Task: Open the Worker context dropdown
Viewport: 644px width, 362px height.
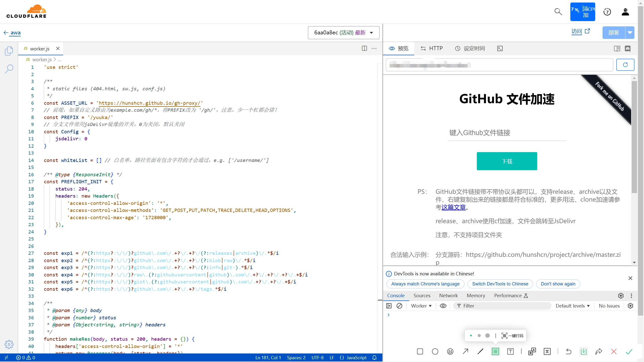Action: tap(421, 306)
